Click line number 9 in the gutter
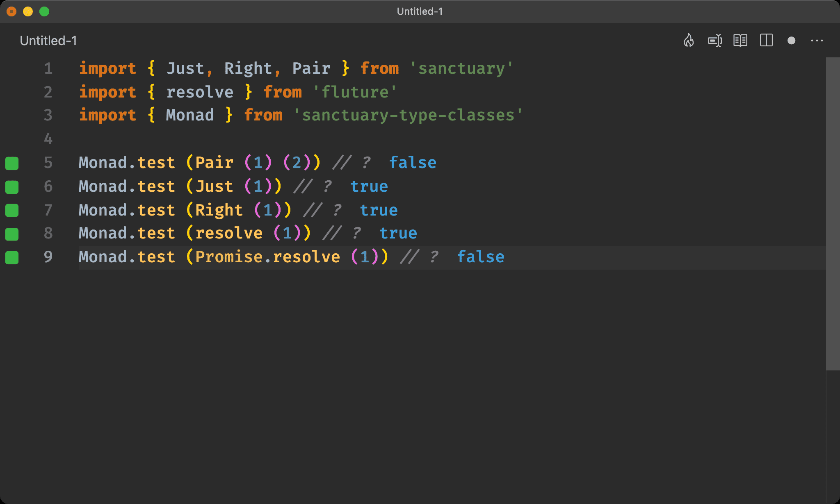The image size is (840, 504). tap(48, 257)
